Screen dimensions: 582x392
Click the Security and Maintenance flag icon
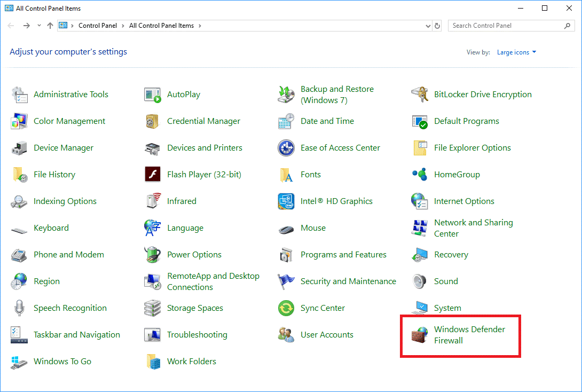tap(286, 281)
